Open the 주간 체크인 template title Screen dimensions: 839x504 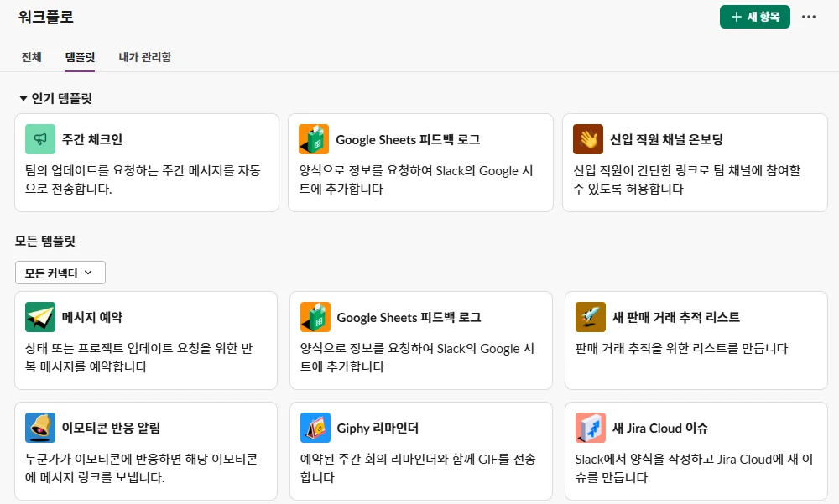pyautogui.click(x=92, y=139)
